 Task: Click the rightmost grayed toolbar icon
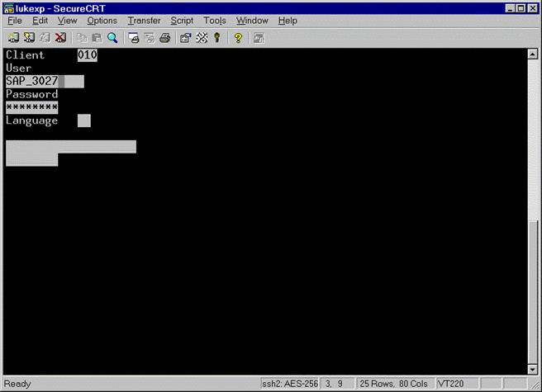click(259, 38)
